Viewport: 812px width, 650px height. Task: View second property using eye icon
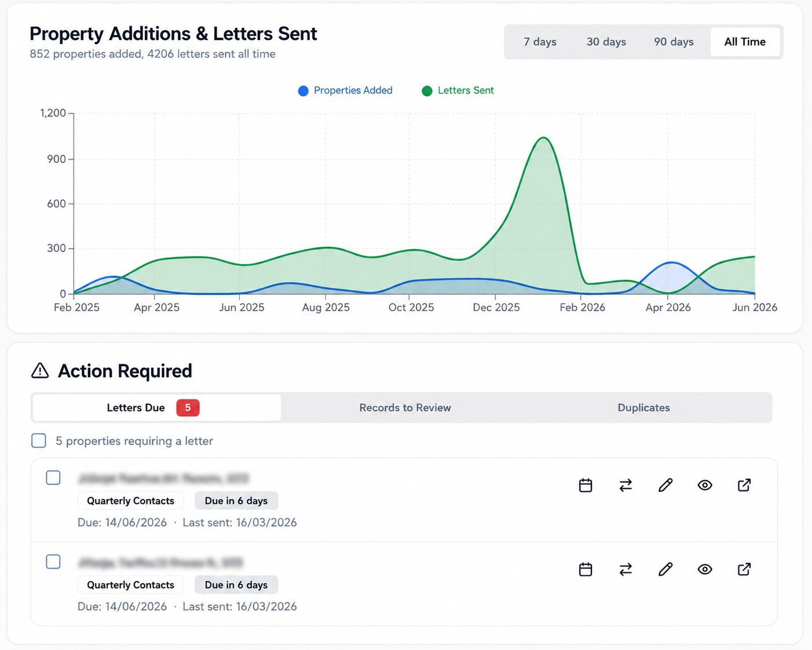pyautogui.click(x=705, y=569)
